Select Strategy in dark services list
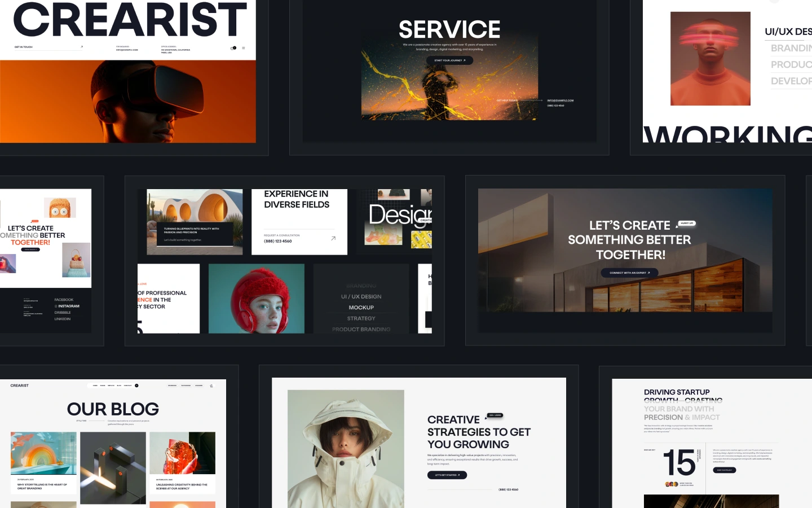Viewport: 812px width, 508px height. (x=361, y=318)
